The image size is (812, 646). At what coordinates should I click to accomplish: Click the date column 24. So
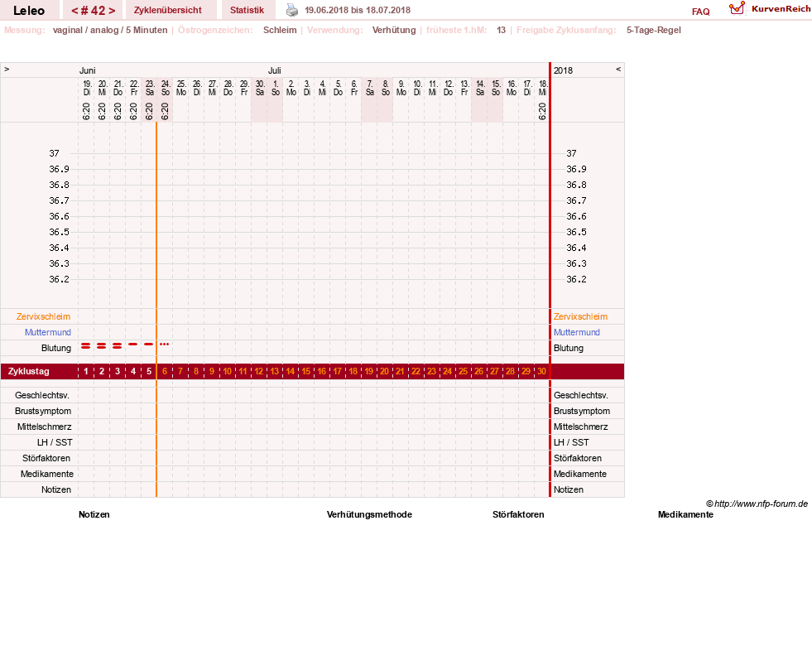166,88
